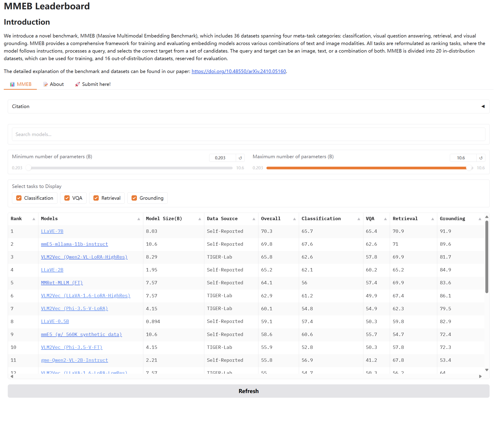The height and width of the screenshot is (423, 504).
Task: Open the Submit here! tab
Action: tap(93, 84)
